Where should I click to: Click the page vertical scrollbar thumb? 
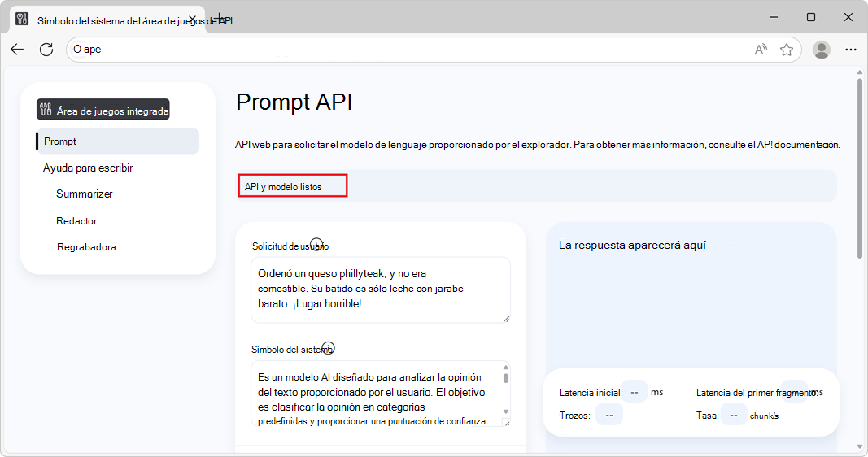[x=860, y=168]
